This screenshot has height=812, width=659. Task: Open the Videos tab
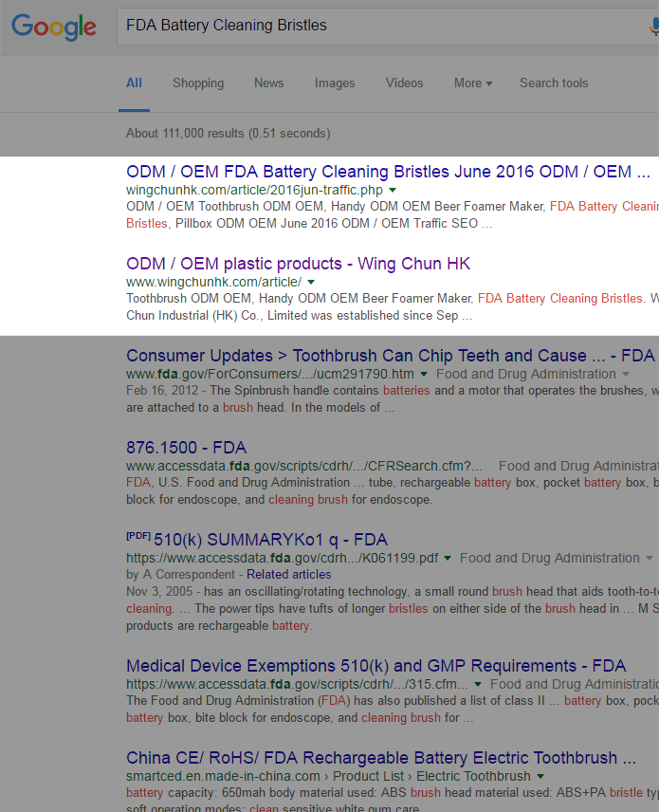click(x=404, y=83)
